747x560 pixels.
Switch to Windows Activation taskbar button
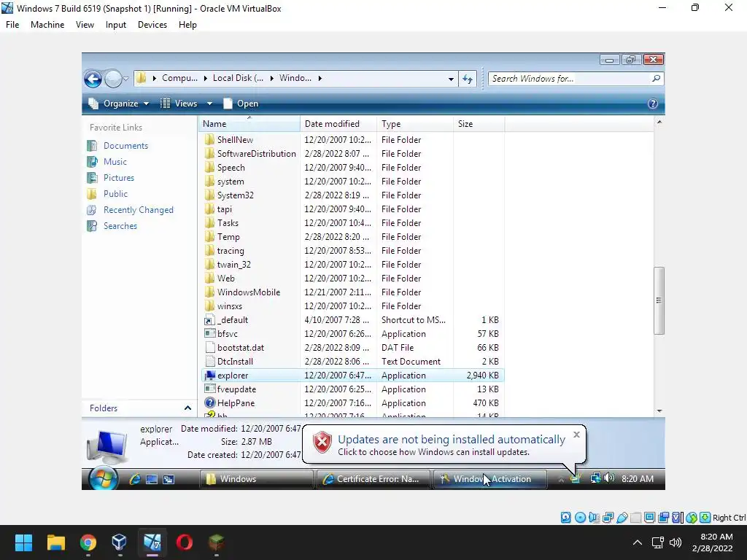(x=489, y=479)
